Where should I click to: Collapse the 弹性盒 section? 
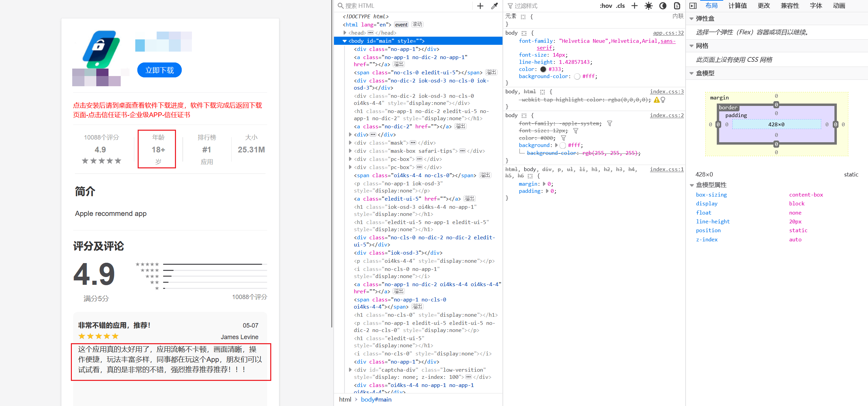tap(692, 19)
